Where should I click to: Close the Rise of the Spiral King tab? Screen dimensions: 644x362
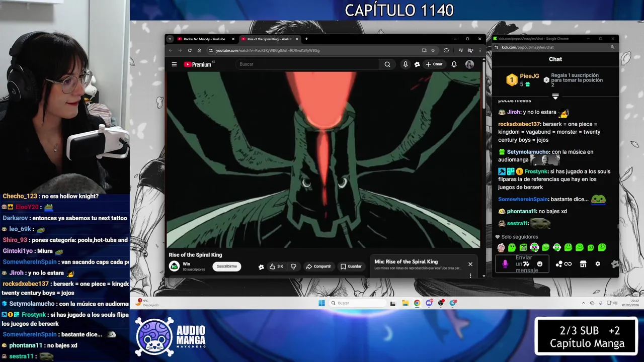pos(297,39)
